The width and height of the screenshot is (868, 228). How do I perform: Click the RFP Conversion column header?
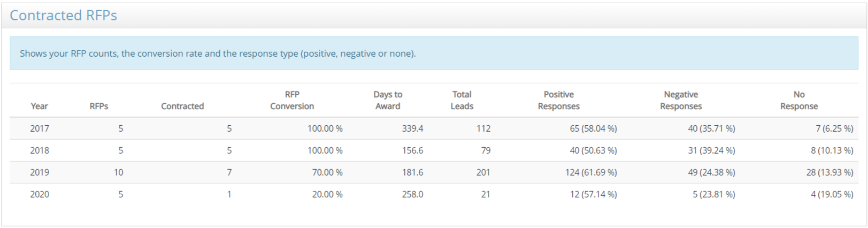point(292,100)
